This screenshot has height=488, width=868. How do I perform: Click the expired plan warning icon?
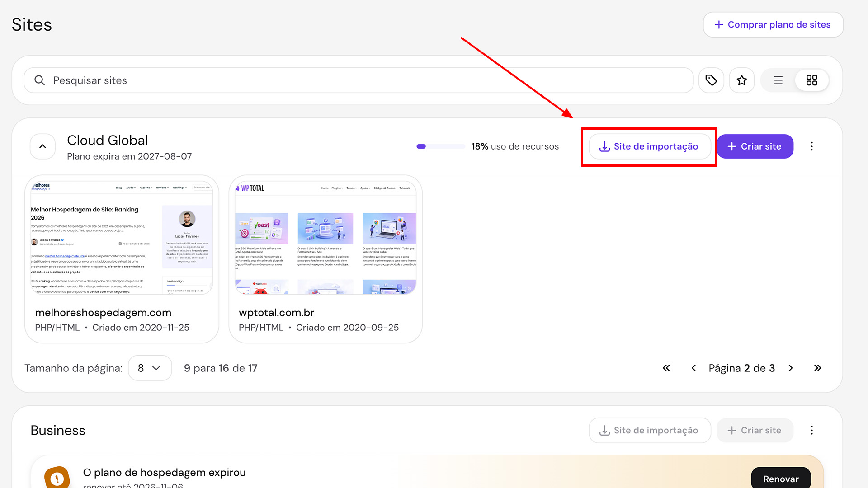57,478
